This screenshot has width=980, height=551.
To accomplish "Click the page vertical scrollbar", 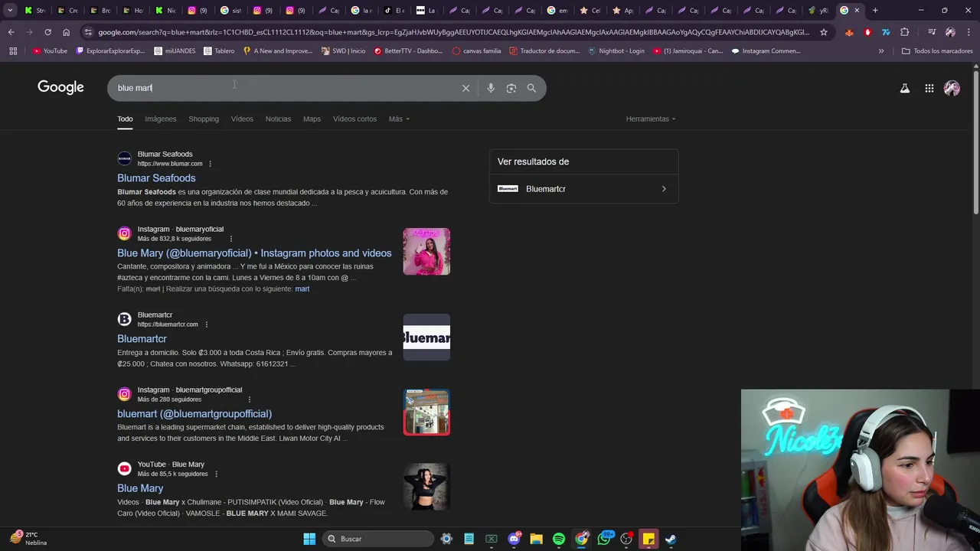I will (975, 142).
